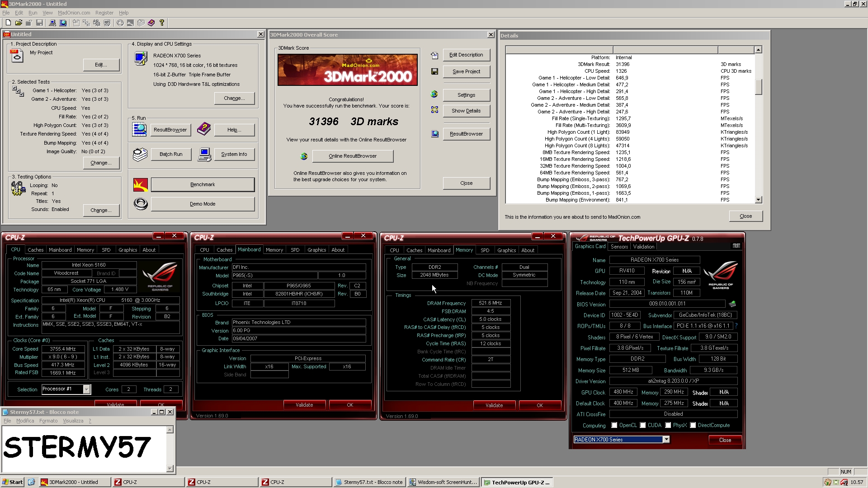Toggle the CUDA checkbox in GPU-Z
Viewport: 868px width, 488px height.
(x=642, y=425)
